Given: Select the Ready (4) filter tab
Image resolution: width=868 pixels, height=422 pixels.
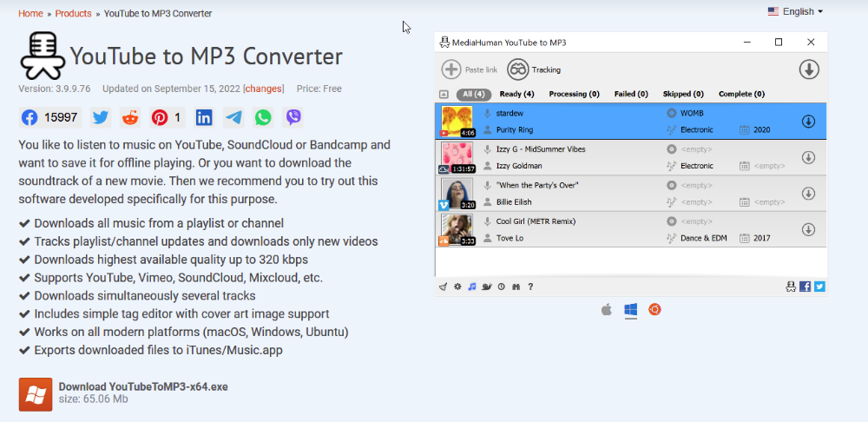Looking at the screenshot, I should [516, 94].
